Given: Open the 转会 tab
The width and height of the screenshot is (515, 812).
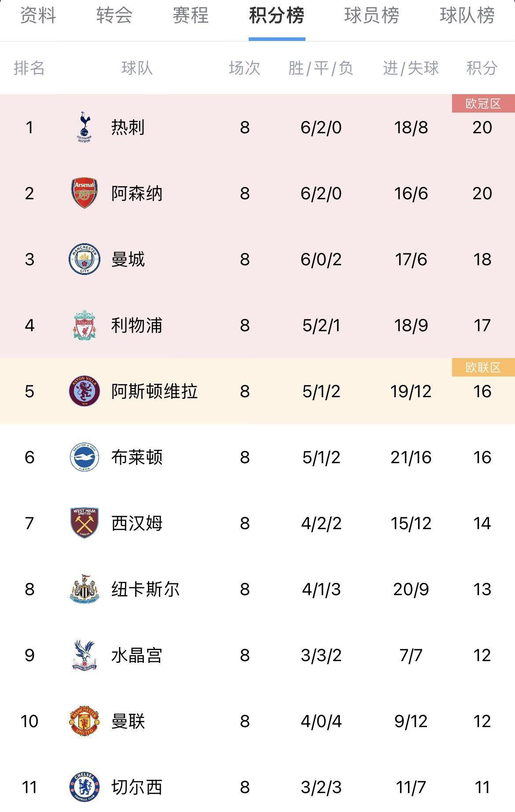Looking at the screenshot, I should coord(114,15).
